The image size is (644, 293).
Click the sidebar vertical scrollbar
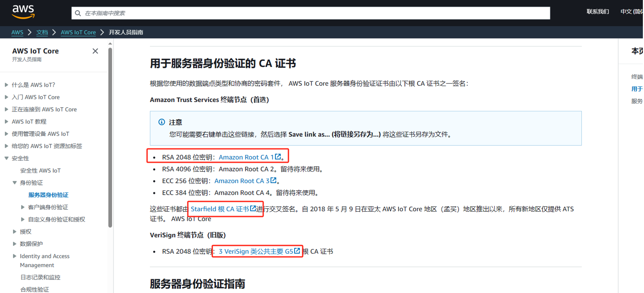[110, 138]
